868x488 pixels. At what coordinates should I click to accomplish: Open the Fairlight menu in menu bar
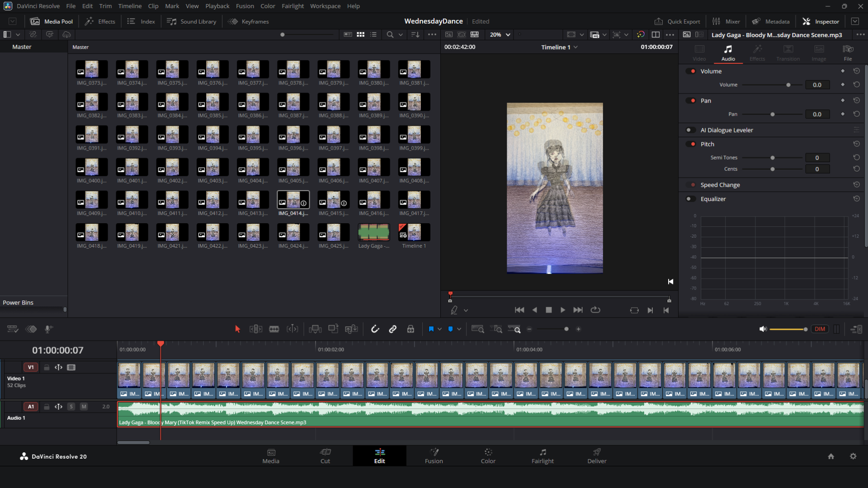[292, 6]
